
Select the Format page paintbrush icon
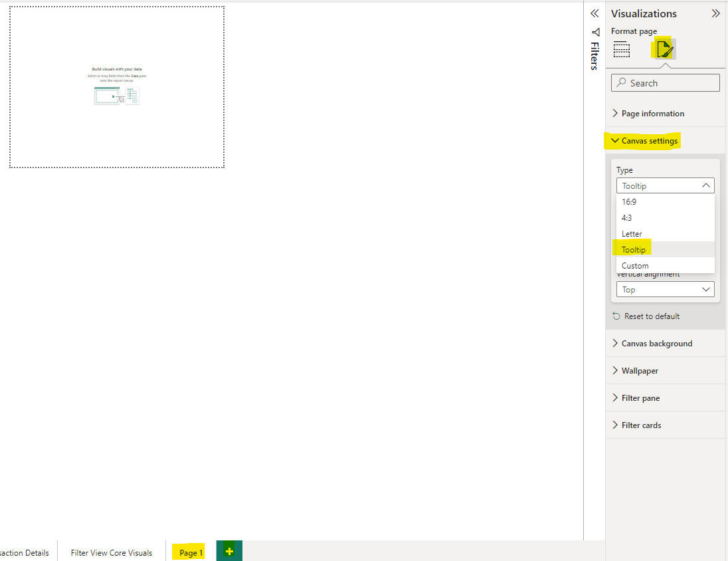pos(665,49)
